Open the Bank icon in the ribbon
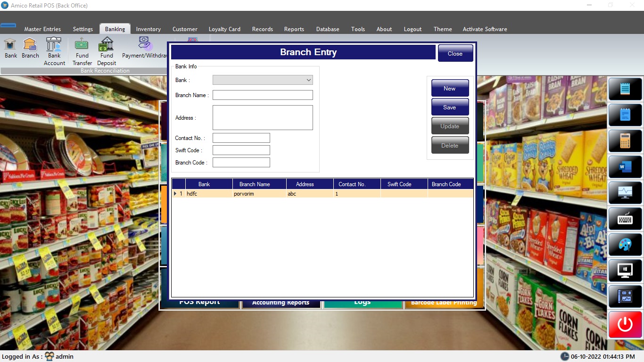 point(10,49)
